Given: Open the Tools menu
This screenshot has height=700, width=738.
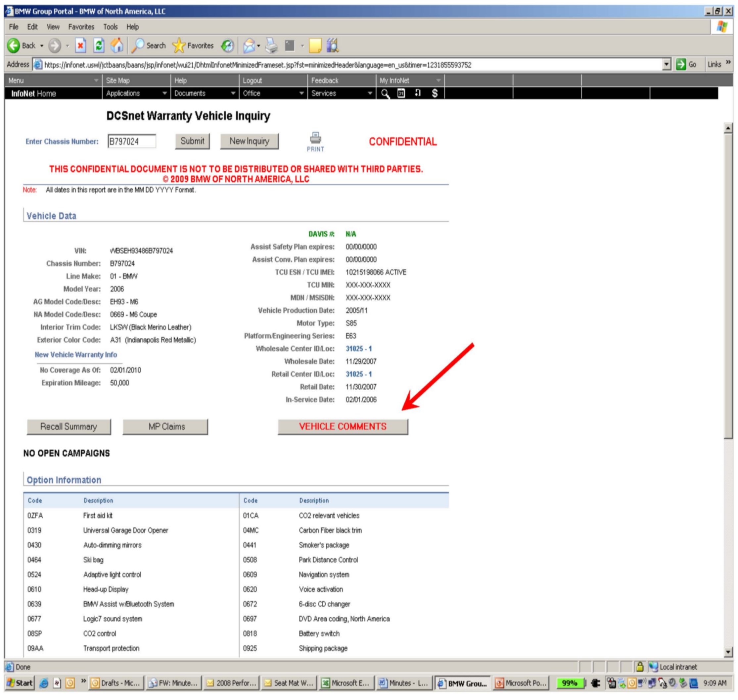Looking at the screenshot, I should pos(110,27).
